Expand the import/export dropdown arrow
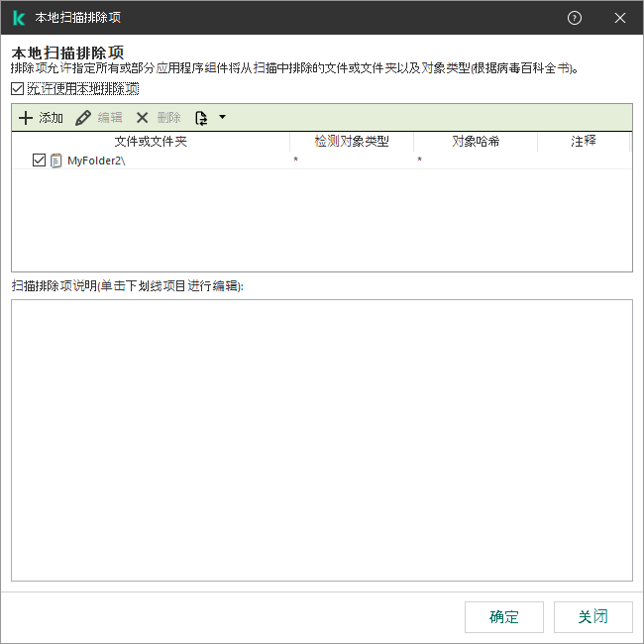Image resolution: width=644 pixels, height=644 pixels. [x=222, y=118]
